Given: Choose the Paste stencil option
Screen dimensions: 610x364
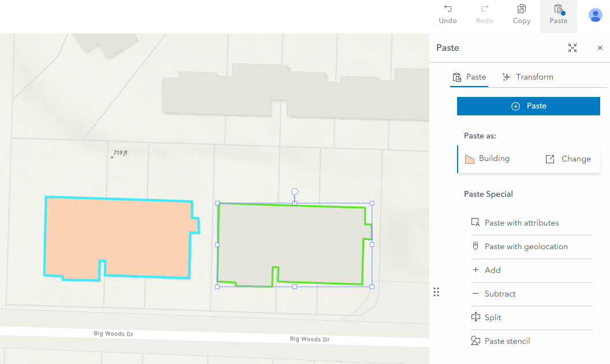Looking at the screenshot, I should (x=507, y=342).
